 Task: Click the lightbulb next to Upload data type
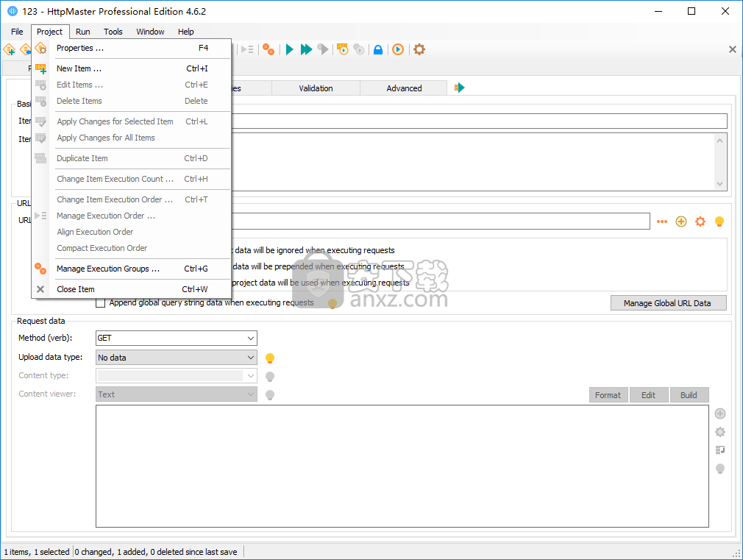(270, 358)
